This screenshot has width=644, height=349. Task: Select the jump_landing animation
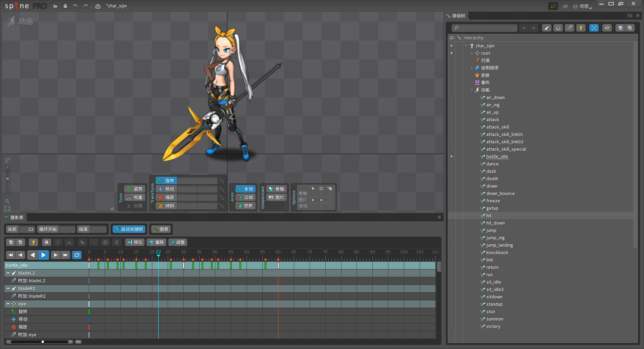pyautogui.click(x=499, y=245)
